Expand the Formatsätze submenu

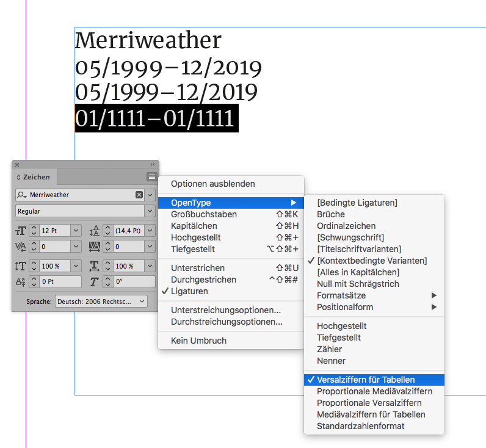pyautogui.click(x=374, y=295)
